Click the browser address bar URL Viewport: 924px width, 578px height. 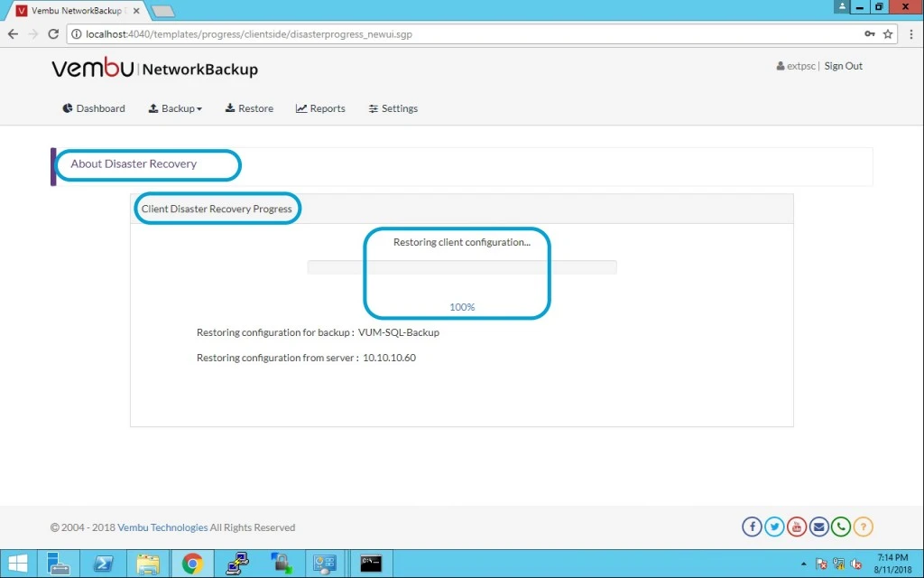249,34
